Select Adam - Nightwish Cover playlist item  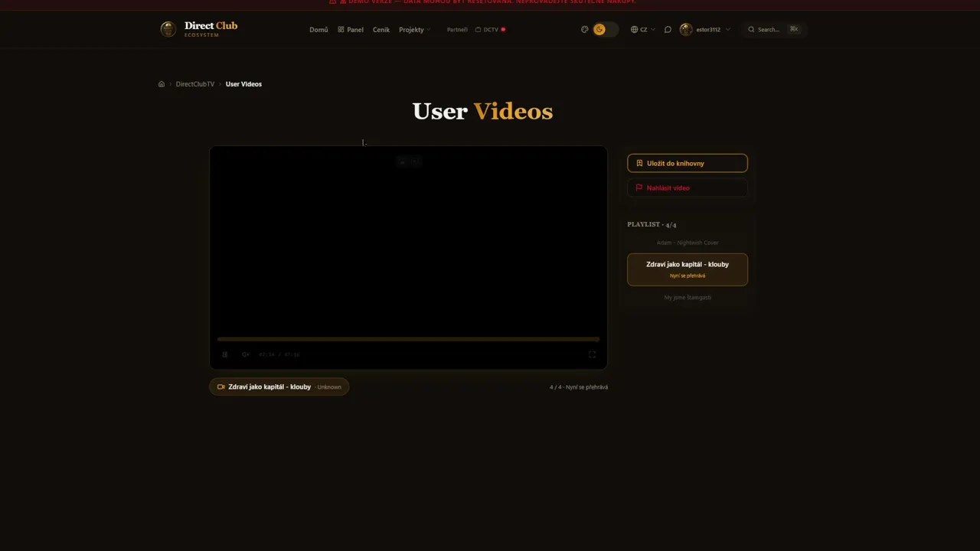(x=688, y=243)
